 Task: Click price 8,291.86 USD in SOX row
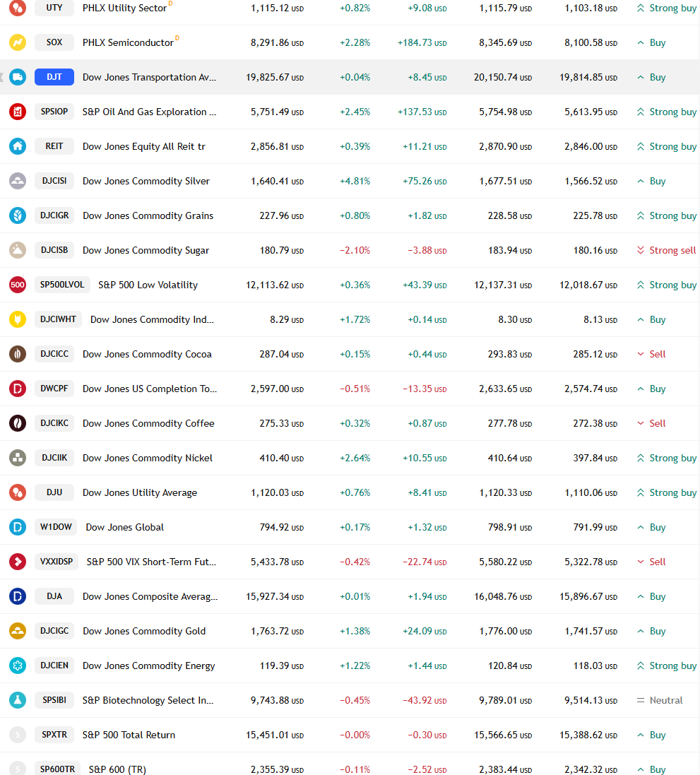coord(278,42)
